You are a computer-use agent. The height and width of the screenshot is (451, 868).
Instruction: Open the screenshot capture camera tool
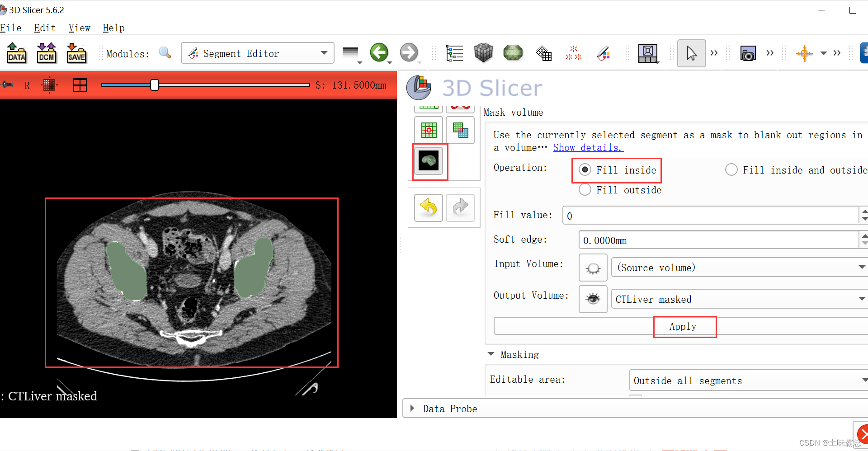748,53
